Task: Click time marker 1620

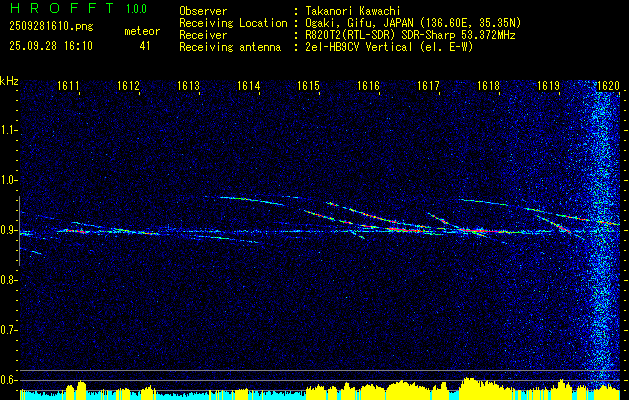Action: [x=609, y=85]
